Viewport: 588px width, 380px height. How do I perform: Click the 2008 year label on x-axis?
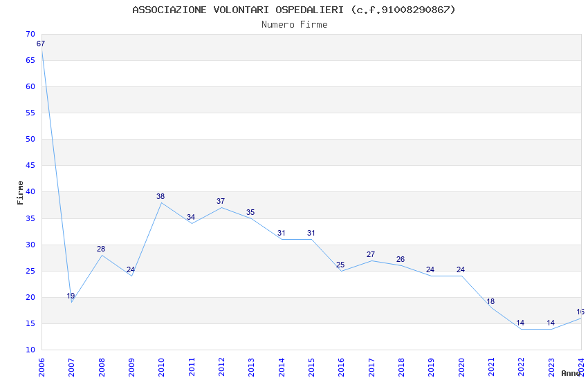click(101, 368)
